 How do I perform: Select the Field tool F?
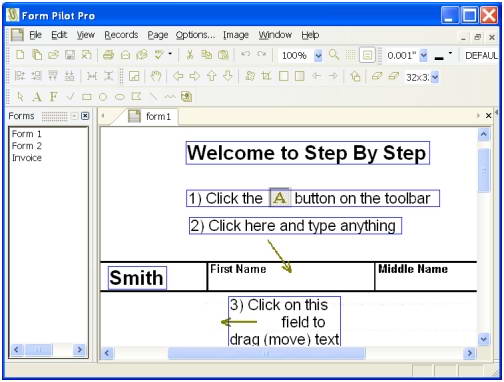click(x=53, y=97)
